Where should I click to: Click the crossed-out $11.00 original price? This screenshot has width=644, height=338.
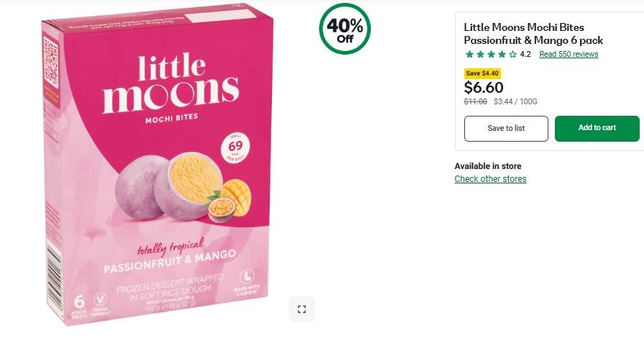point(475,102)
